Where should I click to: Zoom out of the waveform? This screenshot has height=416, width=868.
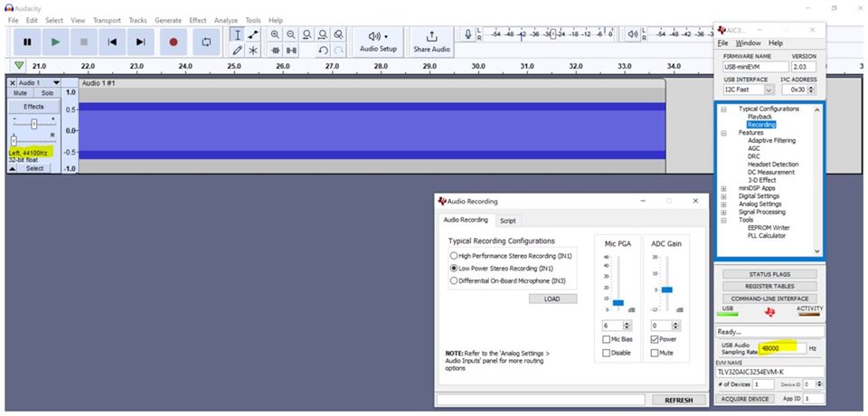tap(290, 34)
